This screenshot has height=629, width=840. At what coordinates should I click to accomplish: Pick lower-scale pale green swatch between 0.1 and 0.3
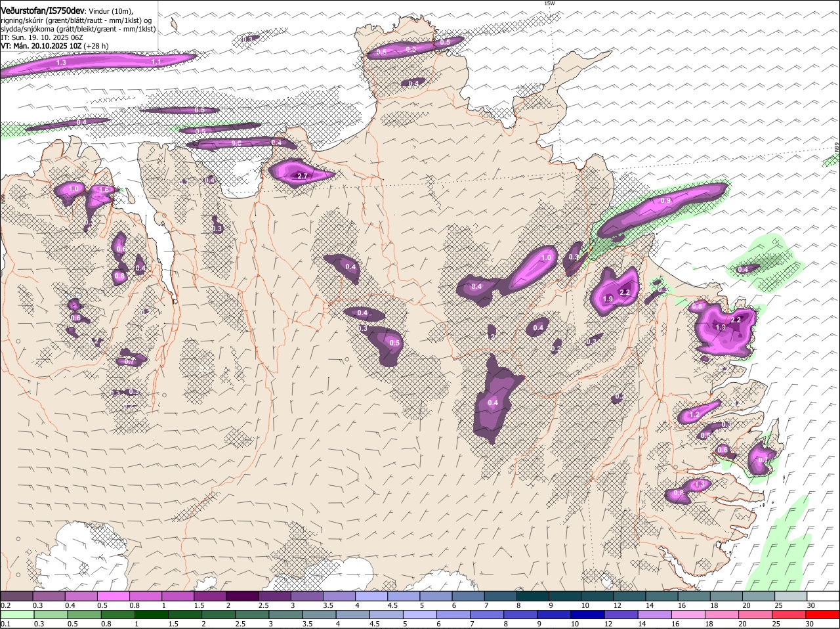point(16,615)
